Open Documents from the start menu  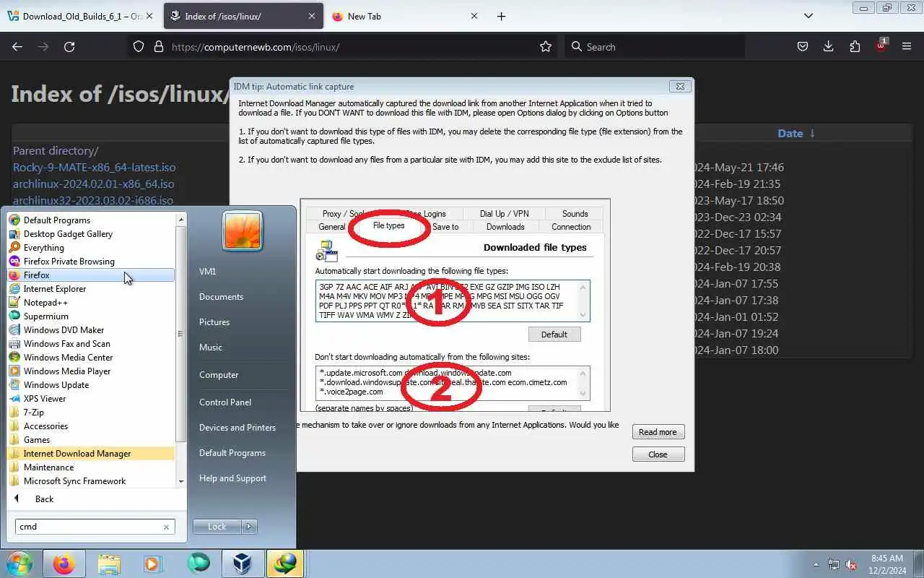point(221,297)
